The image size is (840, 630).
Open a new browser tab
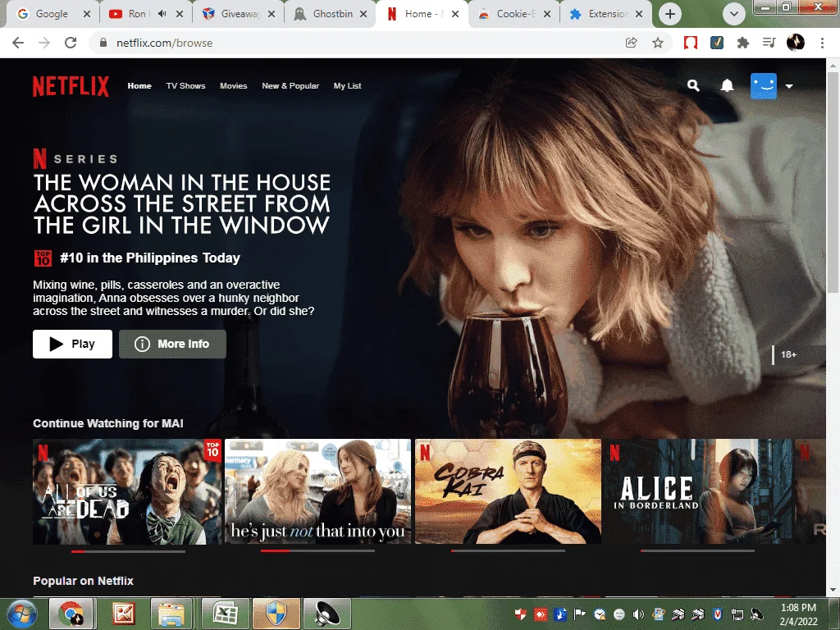(x=669, y=14)
